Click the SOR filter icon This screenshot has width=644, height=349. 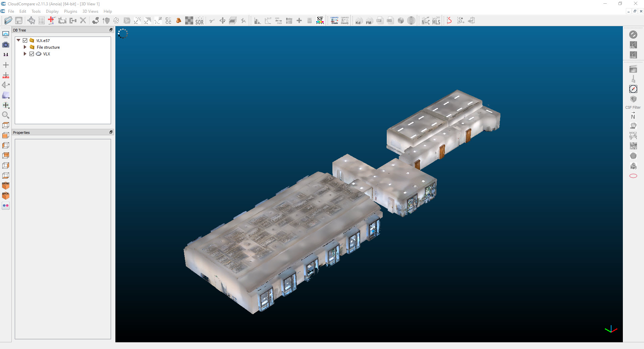point(199,21)
